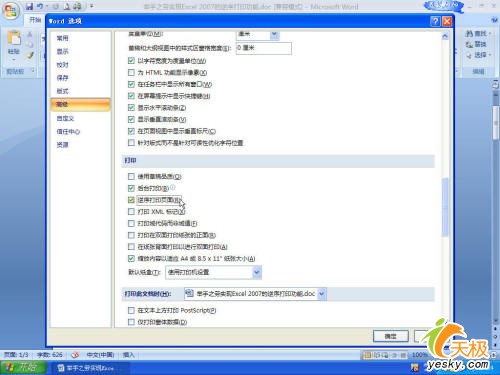
Task: Select 信任中心 category in Word Options
Action: click(x=68, y=131)
